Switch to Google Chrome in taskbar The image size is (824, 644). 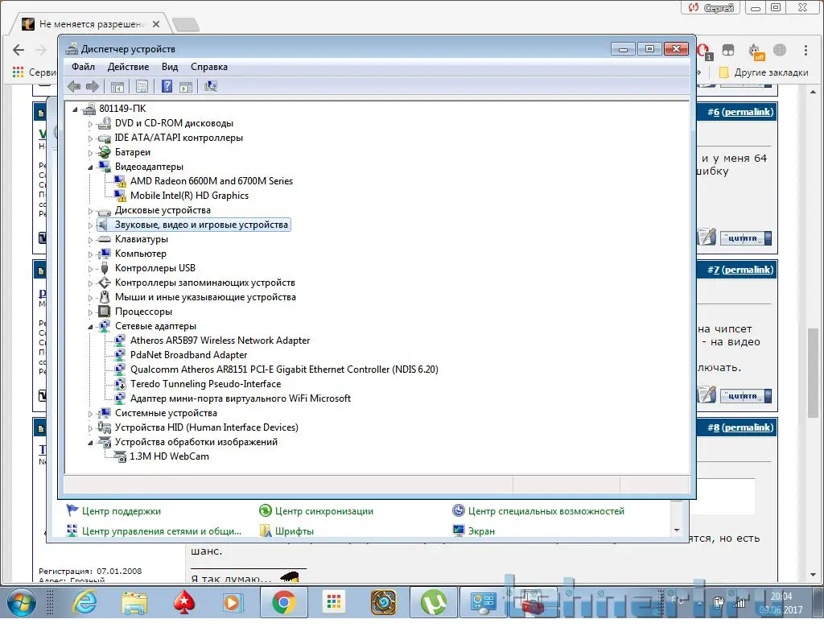coord(284,602)
